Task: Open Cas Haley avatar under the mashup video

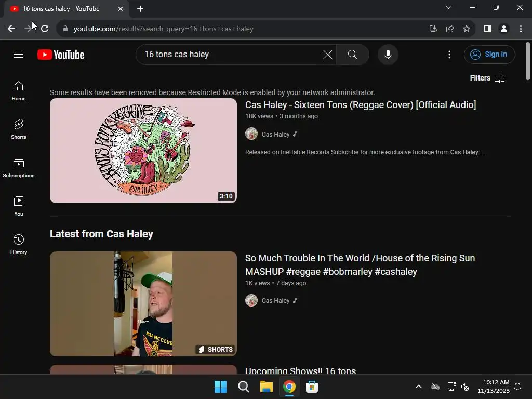Action: coord(251,300)
